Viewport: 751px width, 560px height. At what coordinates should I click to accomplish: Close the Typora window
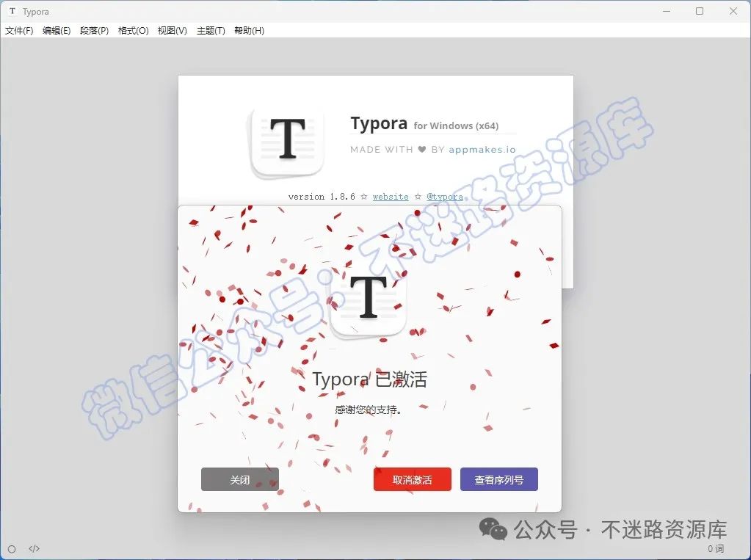pyautogui.click(x=733, y=11)
